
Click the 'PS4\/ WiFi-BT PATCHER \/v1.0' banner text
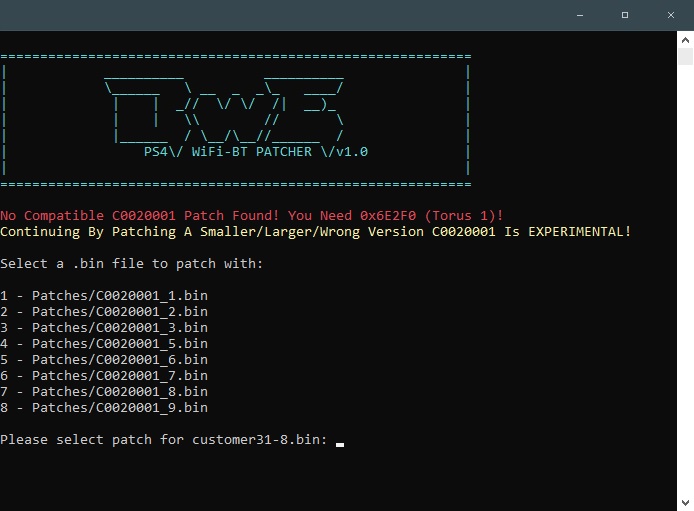point(256,152)
